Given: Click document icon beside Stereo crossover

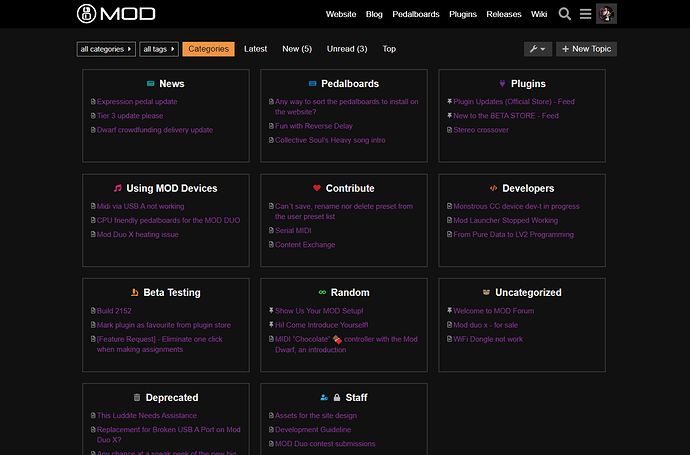Looking at the screenshot, I should coord(449,130).
